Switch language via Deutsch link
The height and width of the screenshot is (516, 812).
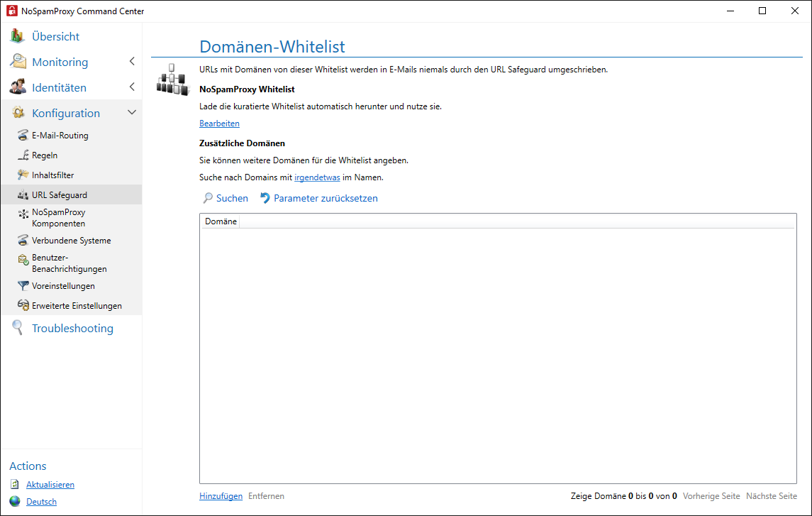coord(41,502)
